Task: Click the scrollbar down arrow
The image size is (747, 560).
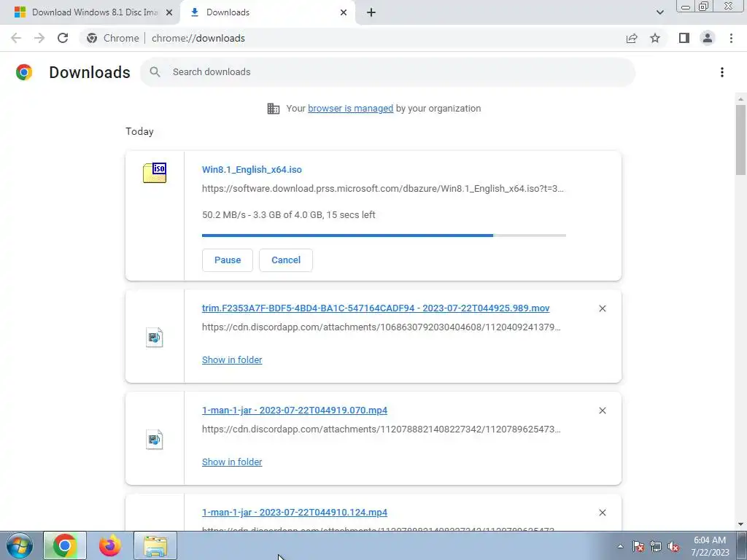Action: tap(740, 525)
